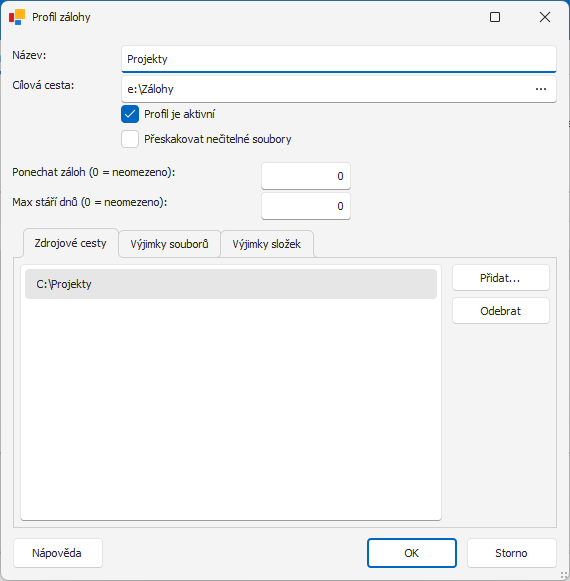Click the Odebrat button
This screenshot has height=581, width=570.
[x=501, y=311]
